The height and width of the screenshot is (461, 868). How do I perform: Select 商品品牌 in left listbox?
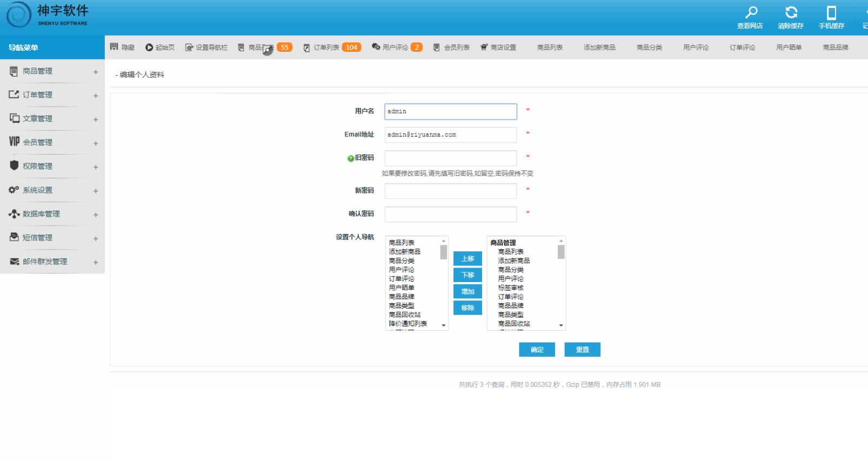pyautogui.click(x=402, y=297)
